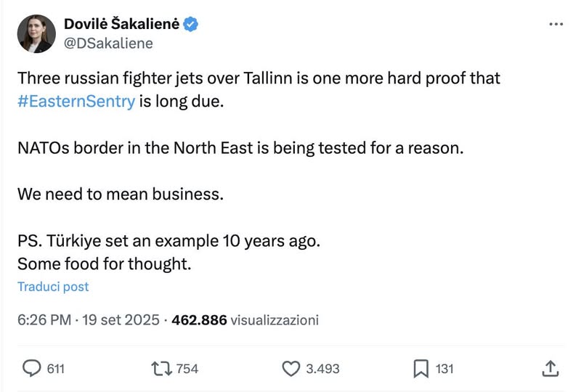Click the 611 replies count
This screenshot has width=581, height=392.
click(56, 369)
